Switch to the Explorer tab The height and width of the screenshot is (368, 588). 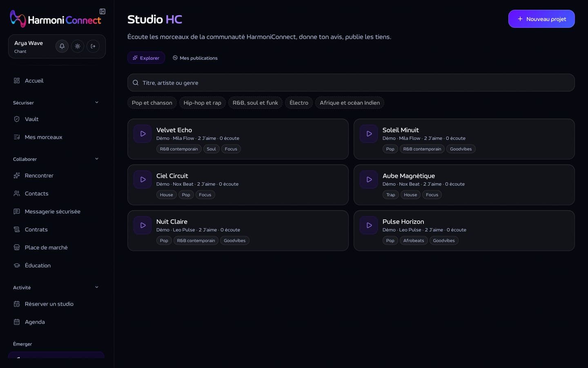pyautogui.click(x=146, y=58)
